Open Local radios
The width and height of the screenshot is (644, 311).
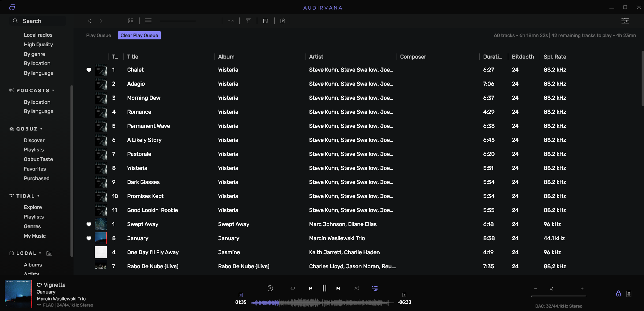tap(38, 35)
